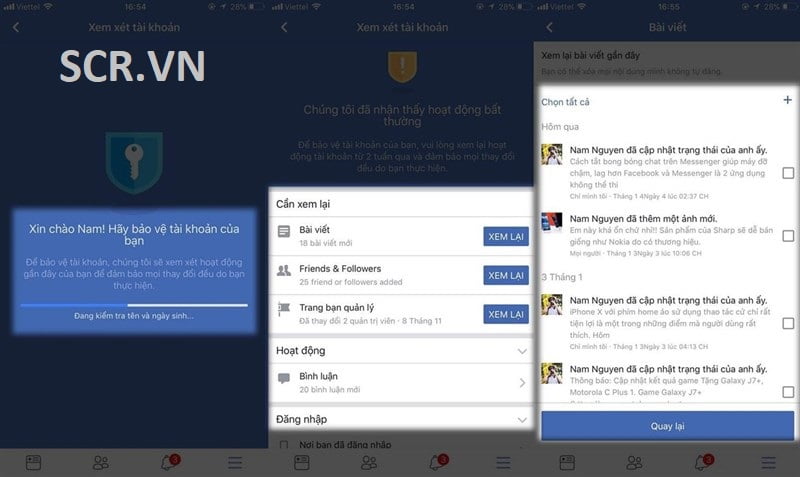Tap 'Đã thay đổi 2 quản trị viên' text

point(347,321)
